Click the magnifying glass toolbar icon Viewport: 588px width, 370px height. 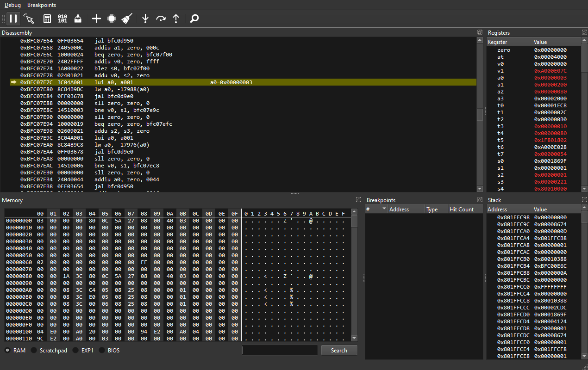pos(194,18)
